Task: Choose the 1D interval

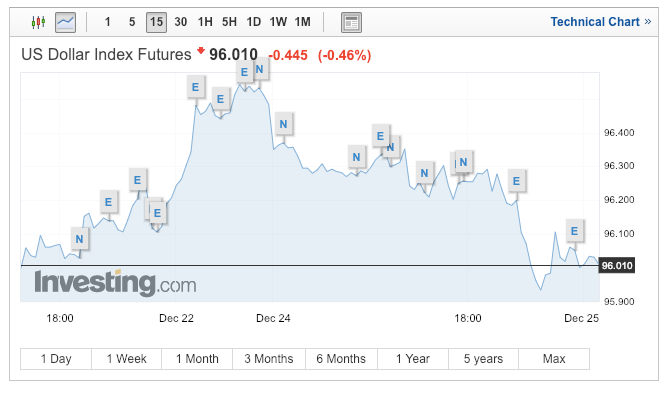Action: pyautogui.click(x=253, y=22)
